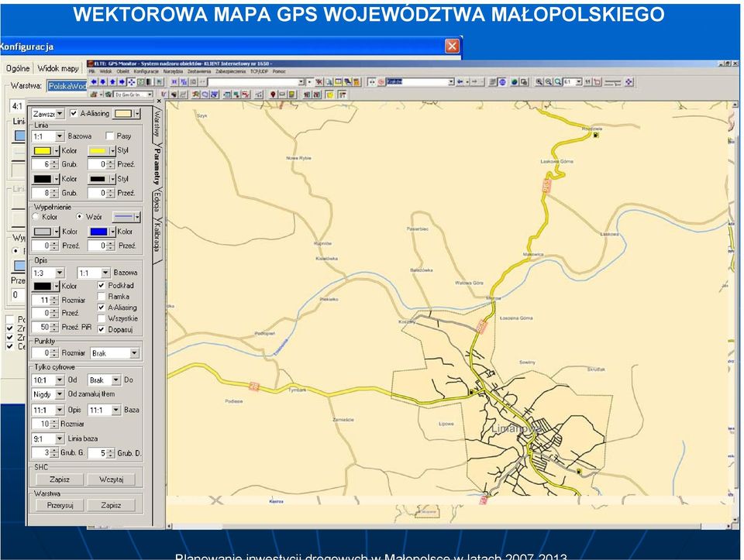
Task: Click the magnifier over document toolbar icon
Action: 330,81
